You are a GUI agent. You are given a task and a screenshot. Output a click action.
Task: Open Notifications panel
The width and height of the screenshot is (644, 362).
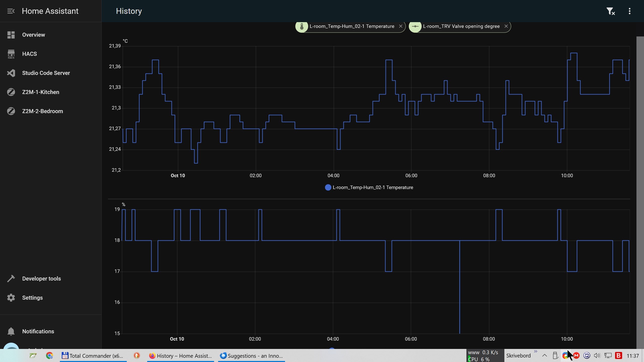[38, 331]
